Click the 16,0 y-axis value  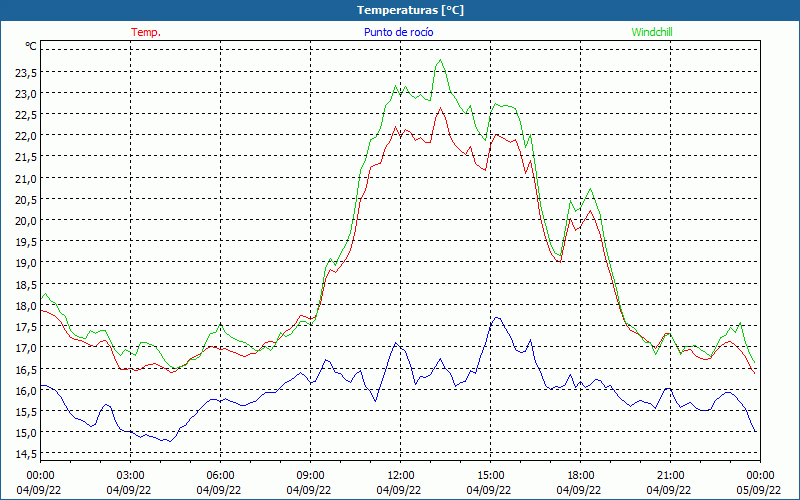(x=26, y=391)
